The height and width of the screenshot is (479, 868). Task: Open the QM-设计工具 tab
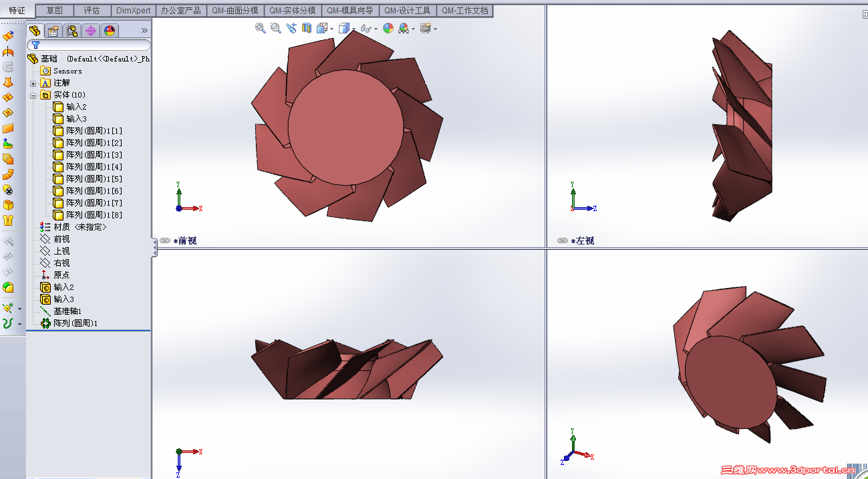(x=408, y=11)
